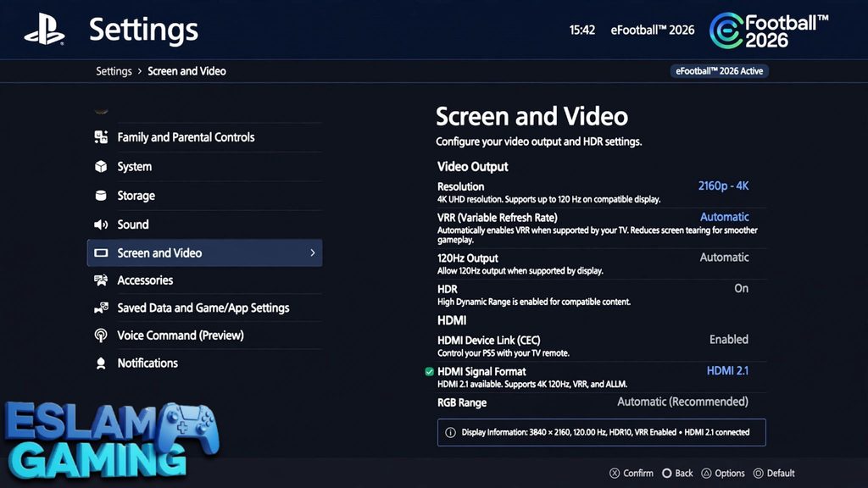Click the info icon in Display Information box
Screen dimensions: 868x488
451,433
